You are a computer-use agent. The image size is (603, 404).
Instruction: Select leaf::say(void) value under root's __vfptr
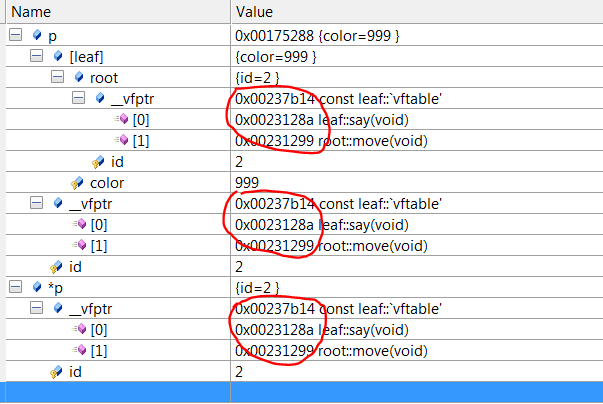pyautogui.click(x=321, y=120)
